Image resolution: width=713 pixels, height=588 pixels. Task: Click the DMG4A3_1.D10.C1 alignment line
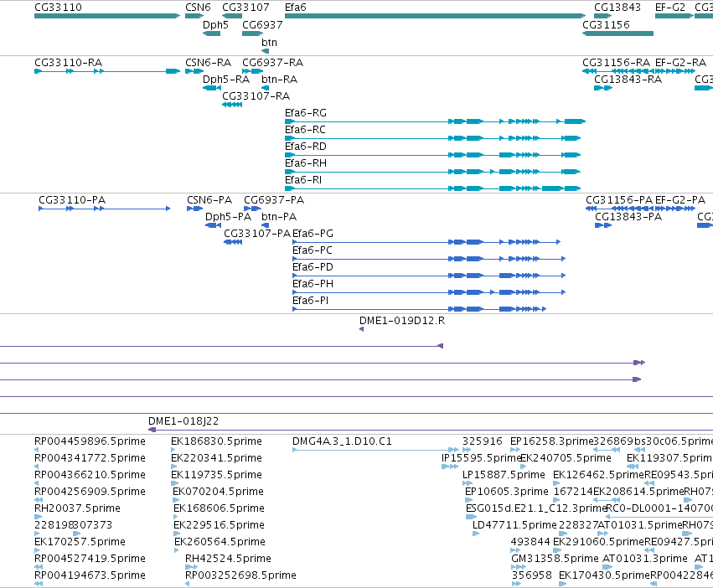coord(375,450)
